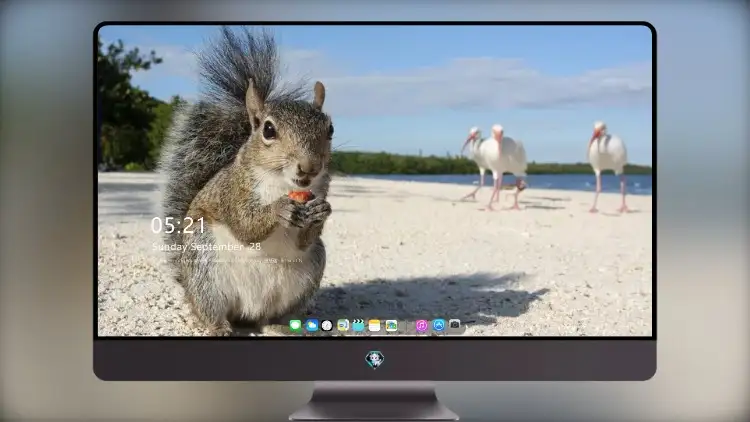
Task: Open the Clock app in dock
Action: [327, 326]
